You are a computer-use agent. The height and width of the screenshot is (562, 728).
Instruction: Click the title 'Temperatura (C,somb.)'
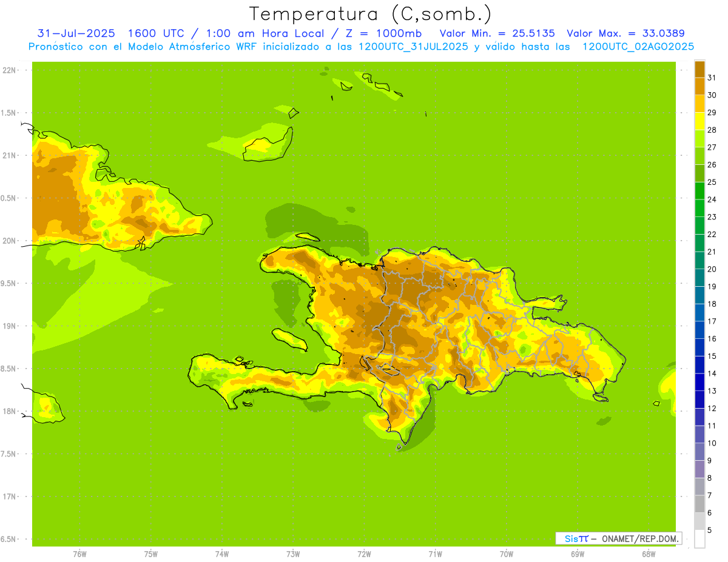point(370,14)
